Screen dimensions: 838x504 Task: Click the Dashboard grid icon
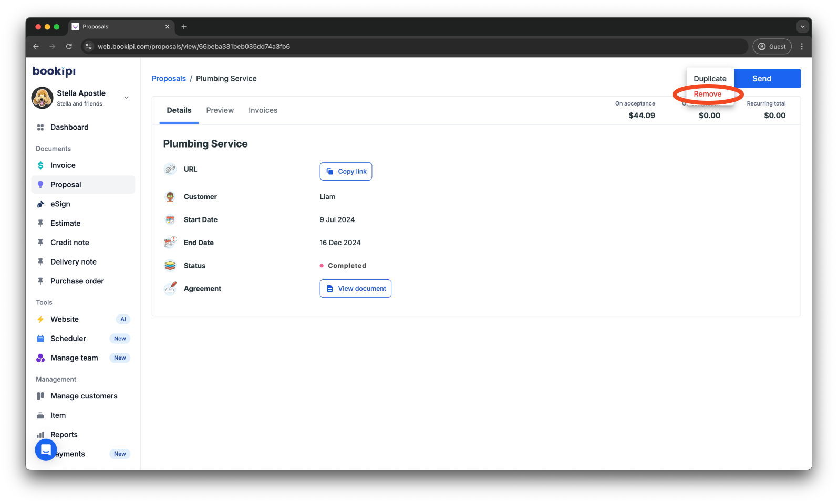[40, 128]
